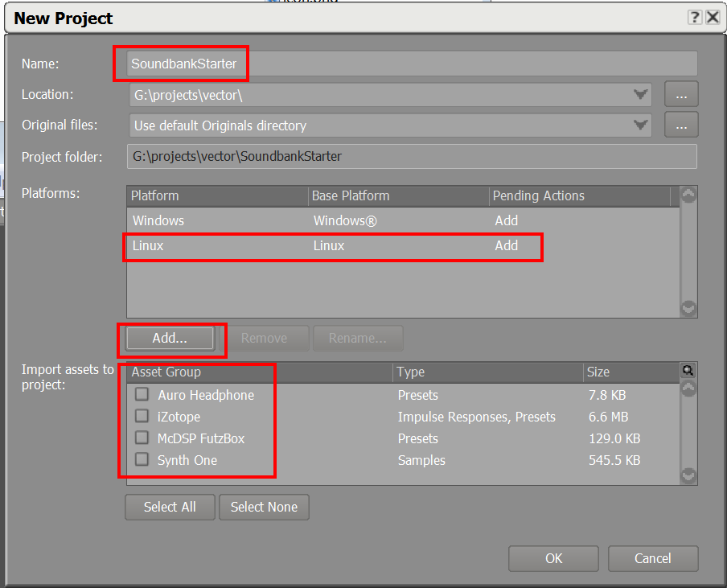The image size is (727, 588).
Task: Click the search magnifier above the asset list
Action: coord(688,370)
